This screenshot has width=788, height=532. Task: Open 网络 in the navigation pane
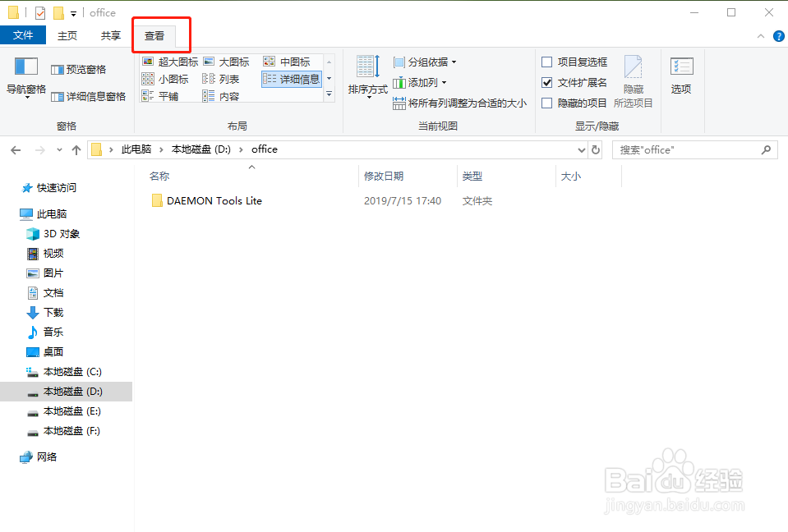39,456
